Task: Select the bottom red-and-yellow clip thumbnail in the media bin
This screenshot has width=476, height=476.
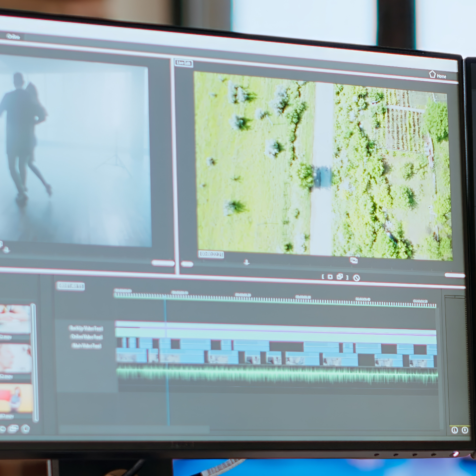Action: click(x=16, y=398)
